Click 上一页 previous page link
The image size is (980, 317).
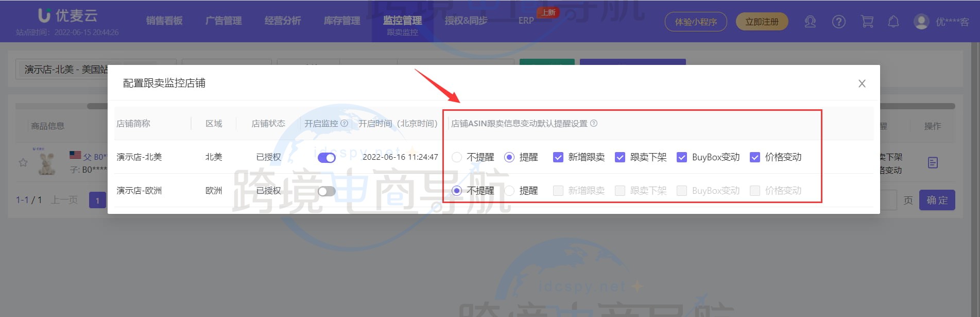(64, 200)
